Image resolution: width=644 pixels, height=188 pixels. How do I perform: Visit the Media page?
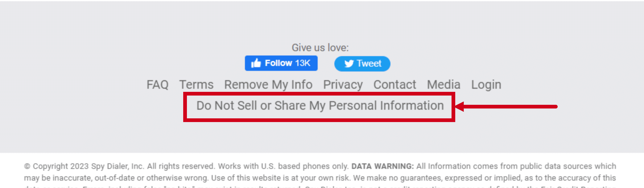pyautogui.click(x=444, y=85)
